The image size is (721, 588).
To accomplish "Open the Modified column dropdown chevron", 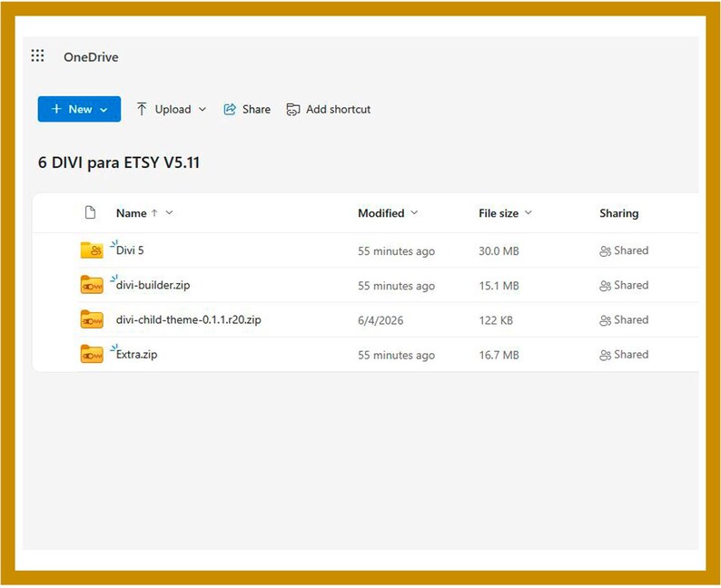I will pyautogui.click(x=414, y=212).
